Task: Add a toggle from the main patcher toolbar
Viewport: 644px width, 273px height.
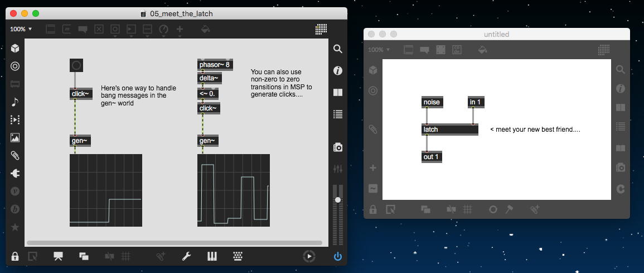Action: click(x=99, y=29)
